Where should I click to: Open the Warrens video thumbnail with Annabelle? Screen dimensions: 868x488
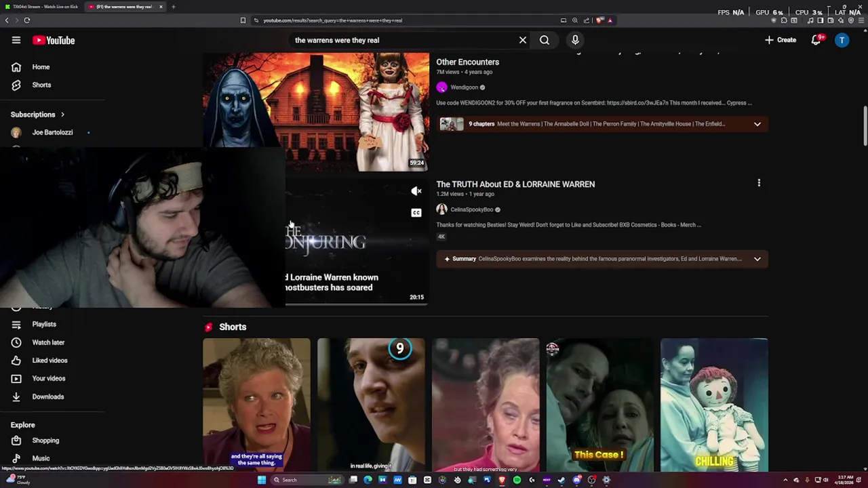click(316, 112)
